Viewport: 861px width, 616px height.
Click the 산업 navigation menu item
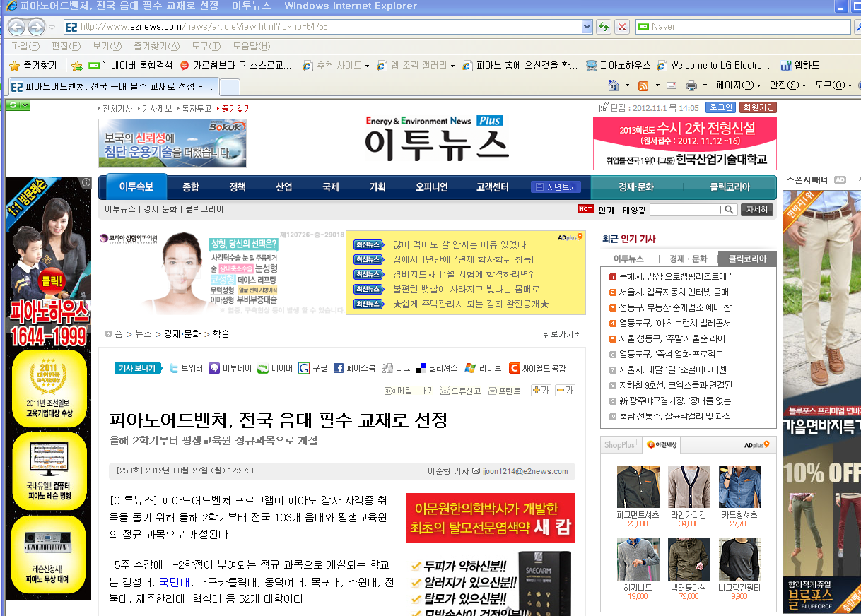point(284,187)
